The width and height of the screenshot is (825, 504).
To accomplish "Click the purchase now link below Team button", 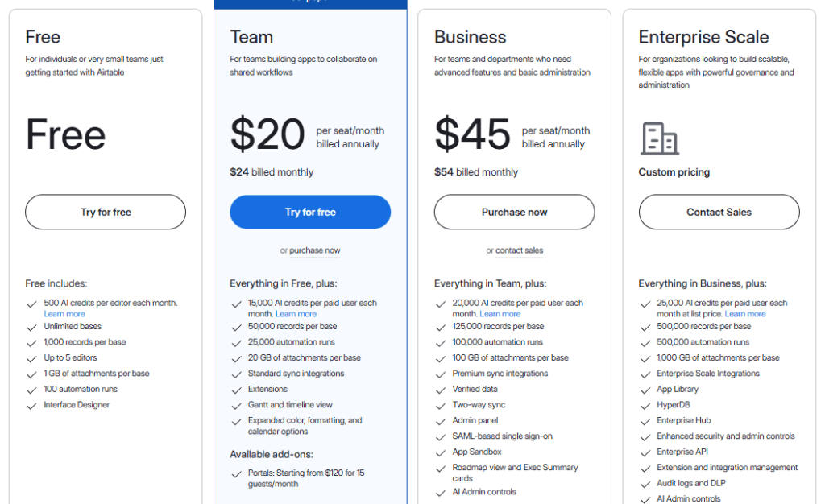I will click(314, 250).
